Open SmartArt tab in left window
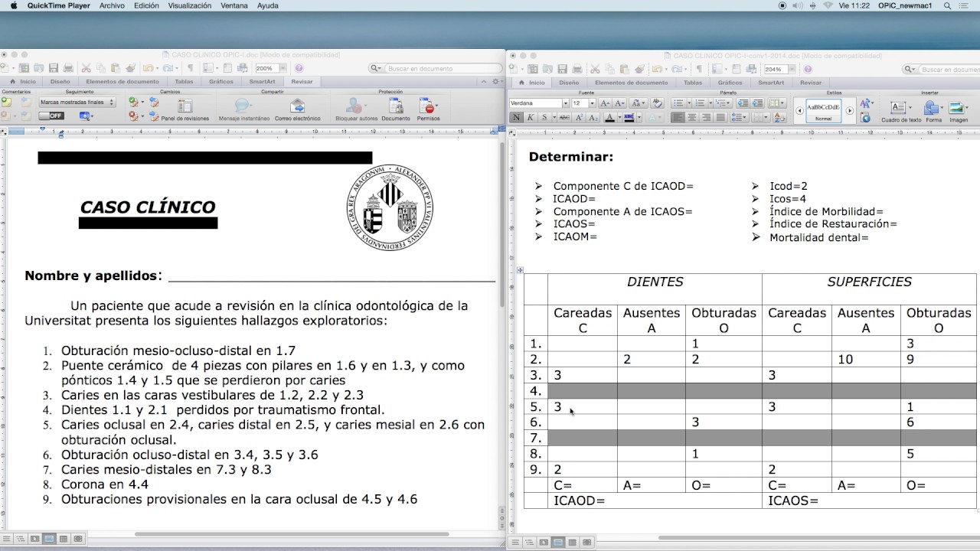 coord(262,81)
